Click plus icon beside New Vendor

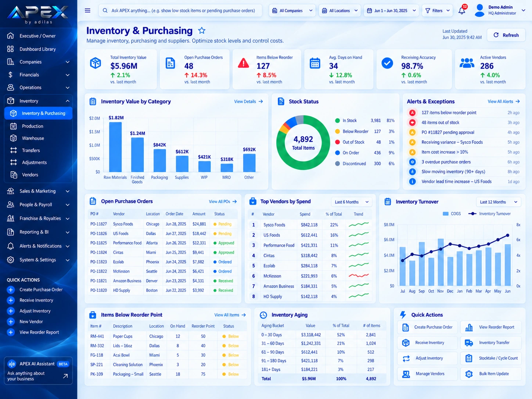[11, 321]
